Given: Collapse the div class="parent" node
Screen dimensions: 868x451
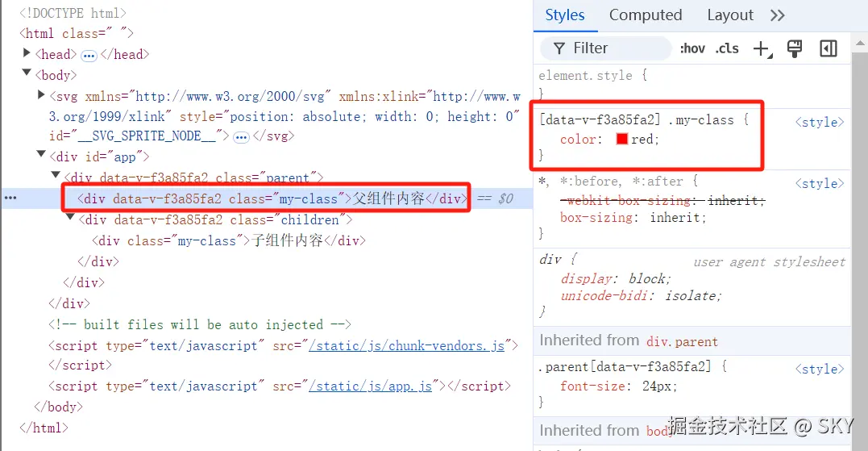Looking at the screenshot, I should point(56,175).
